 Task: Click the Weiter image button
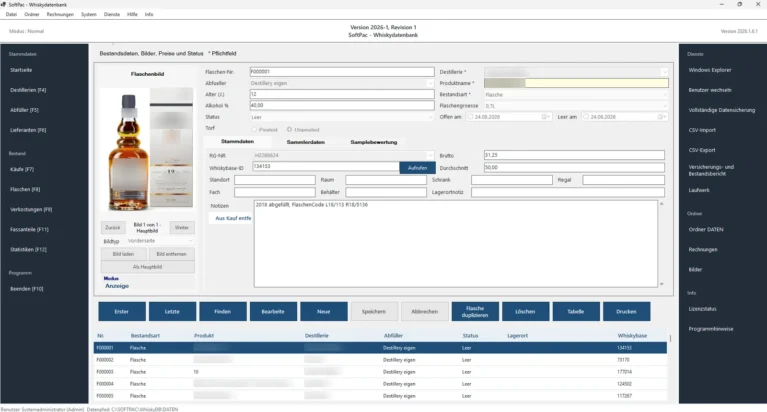click(x=182, y=228)
